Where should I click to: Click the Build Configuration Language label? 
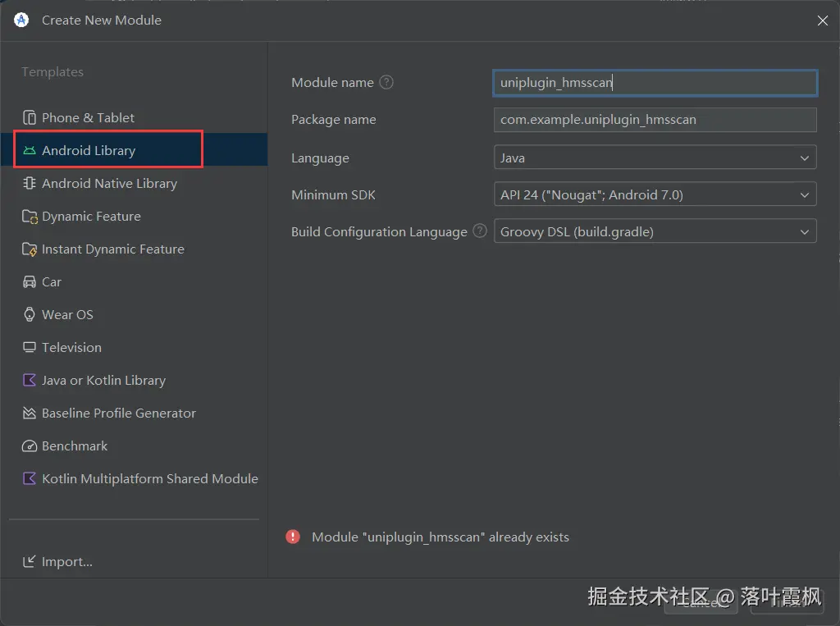tap(379, 231)
